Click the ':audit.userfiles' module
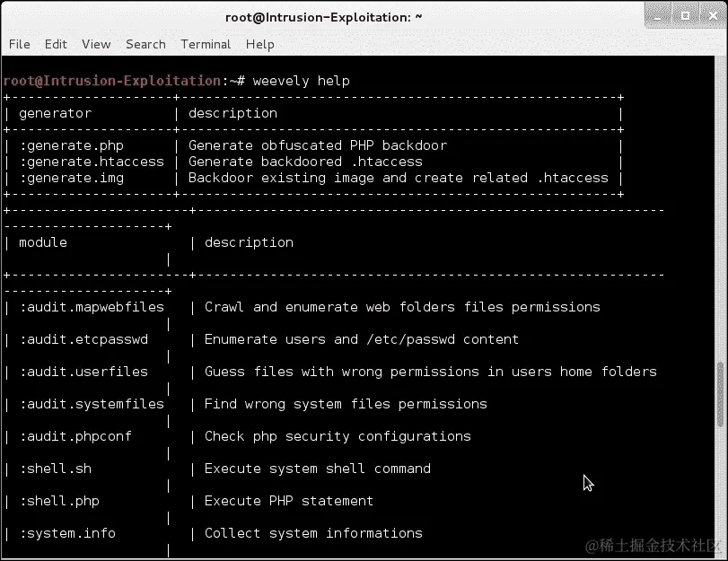The height and width of the screenshot is (561, 728). pos(83,372)
